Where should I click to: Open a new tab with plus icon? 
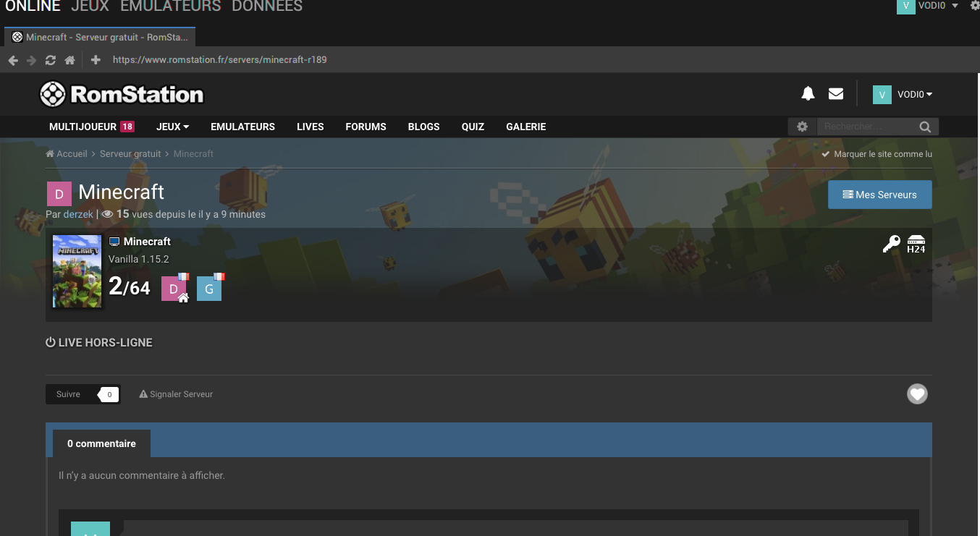pyautogui.click(x=96, y=60)
